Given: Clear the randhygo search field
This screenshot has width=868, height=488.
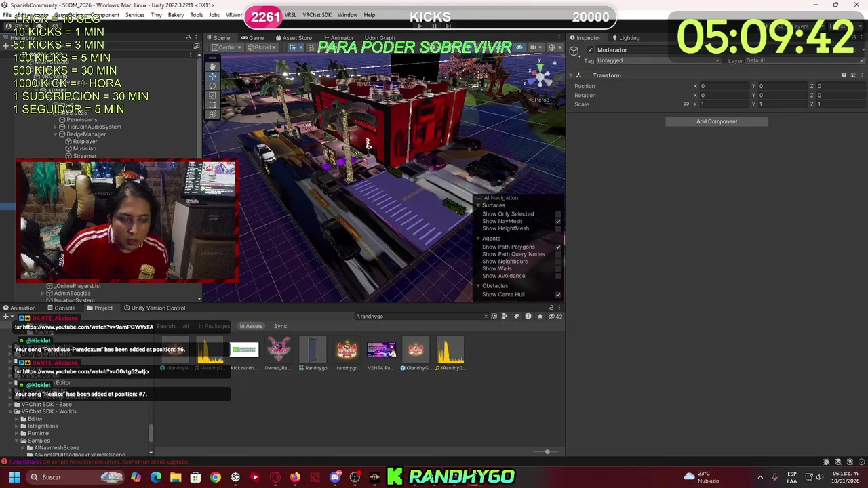Looking at the screenshot, I should pyautogui.click(x=486, y=317).
